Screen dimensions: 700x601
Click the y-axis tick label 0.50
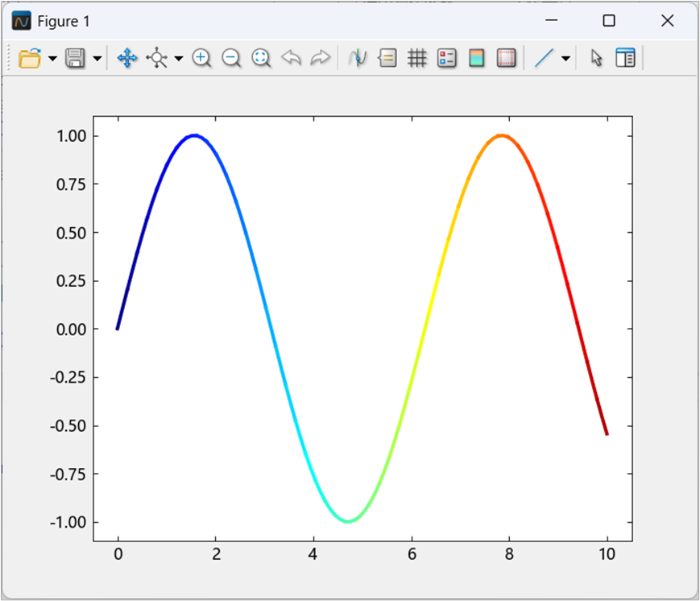71,233
